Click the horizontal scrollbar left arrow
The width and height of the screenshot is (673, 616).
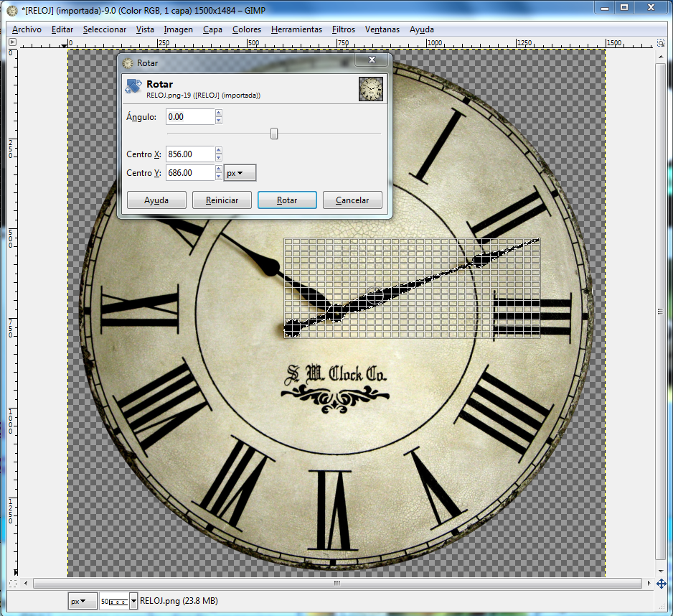pyautogui.click(x=26, y=583)
